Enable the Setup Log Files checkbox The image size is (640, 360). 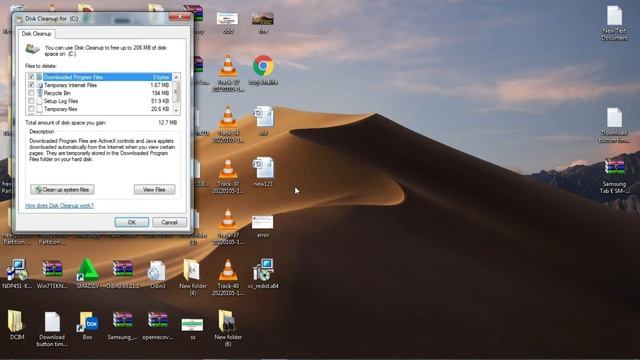click(31, 101)
